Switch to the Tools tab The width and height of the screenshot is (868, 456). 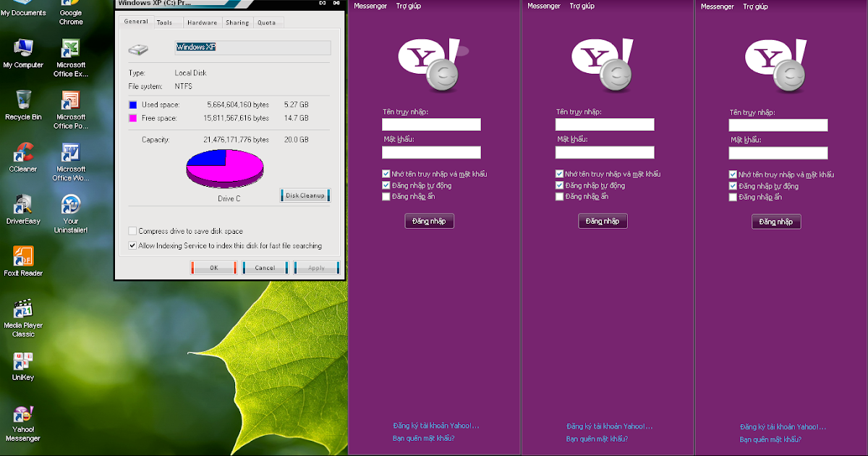coord(165,22)
